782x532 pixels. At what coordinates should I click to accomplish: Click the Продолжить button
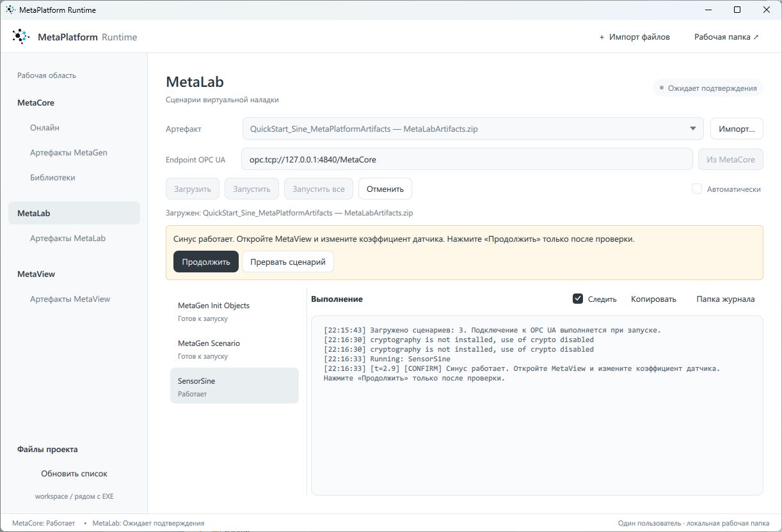pos(206,262)
